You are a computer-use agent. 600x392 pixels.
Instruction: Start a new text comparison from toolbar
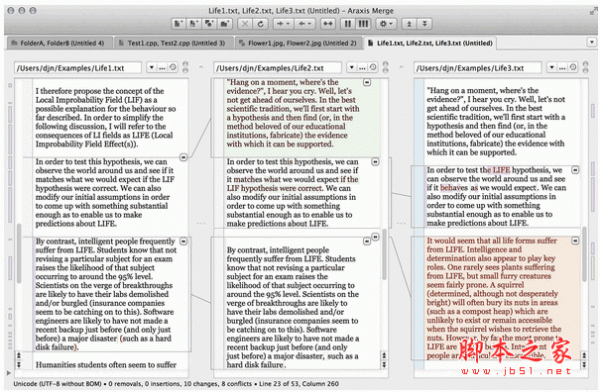[178, 24]
